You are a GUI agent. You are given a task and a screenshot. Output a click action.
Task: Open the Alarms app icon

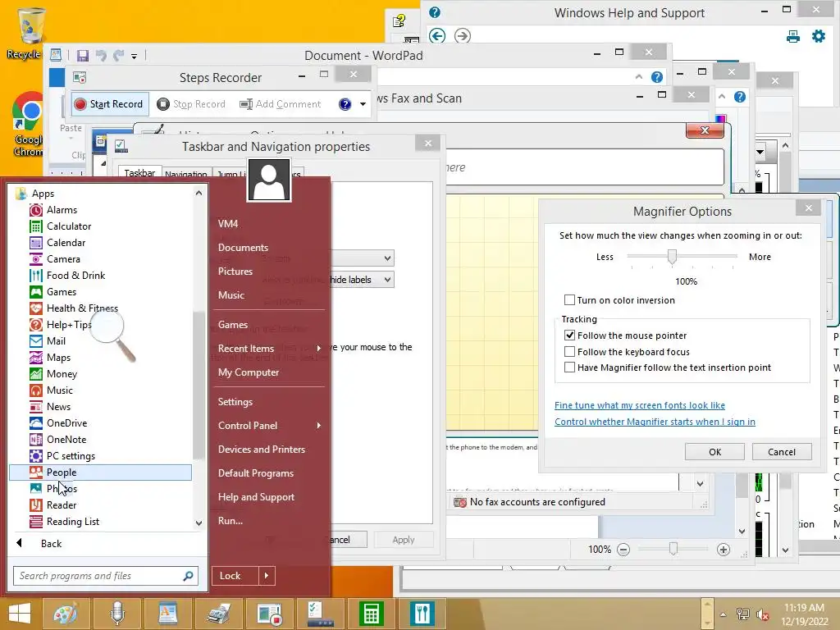36,210
